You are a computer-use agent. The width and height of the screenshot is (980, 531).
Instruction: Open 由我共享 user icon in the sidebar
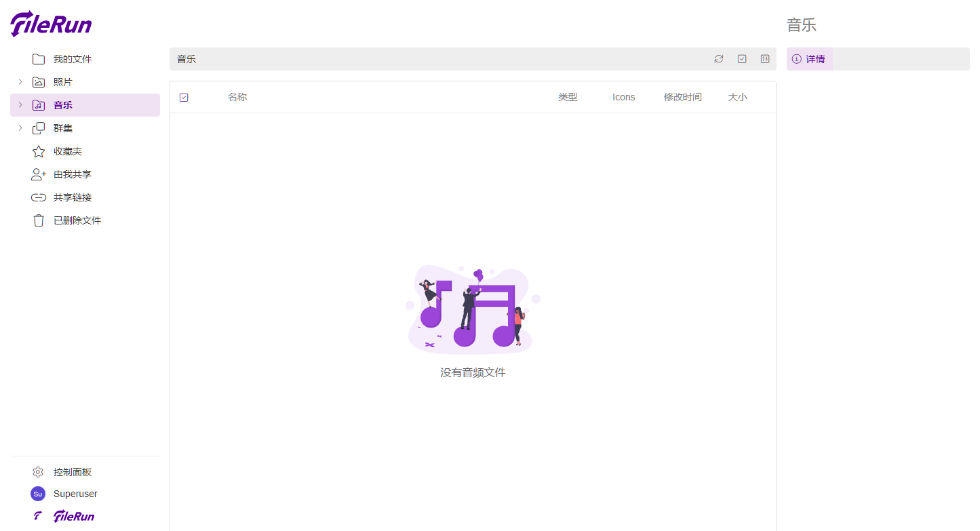pos(39,174)
